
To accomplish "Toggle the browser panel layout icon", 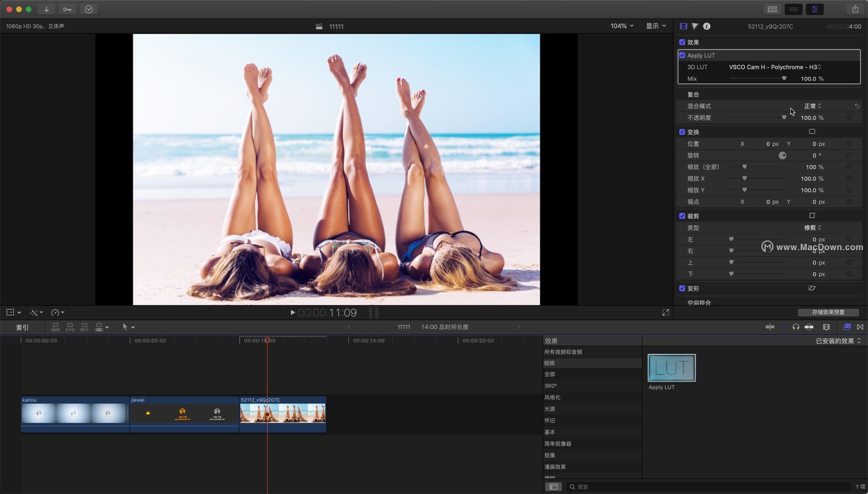I will click(x=772, y=9).
